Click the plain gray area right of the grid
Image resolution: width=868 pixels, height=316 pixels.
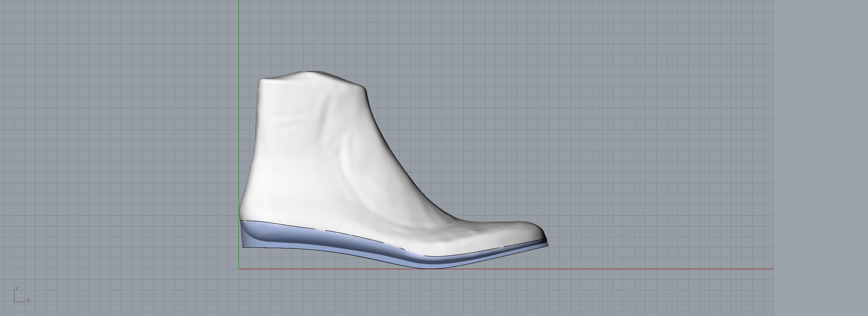tap(821, 158)
